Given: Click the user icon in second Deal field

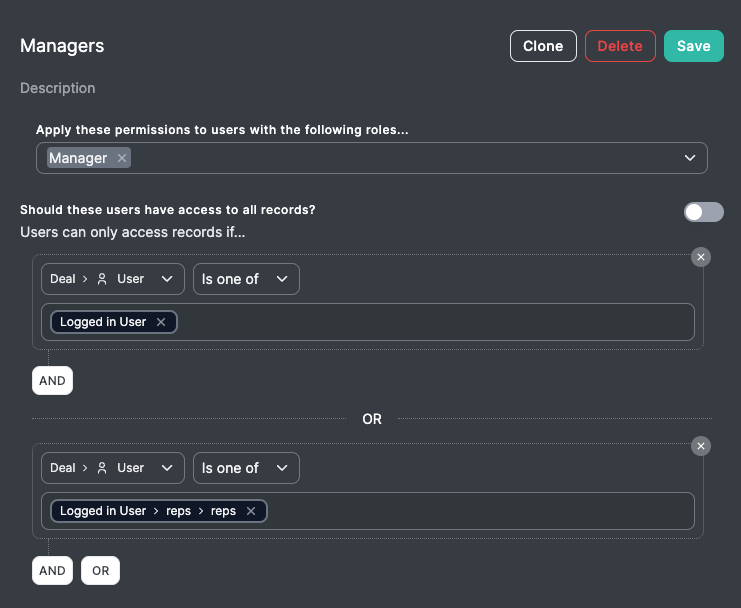Looking at the screenshot, I should click(x=102, y=468).
